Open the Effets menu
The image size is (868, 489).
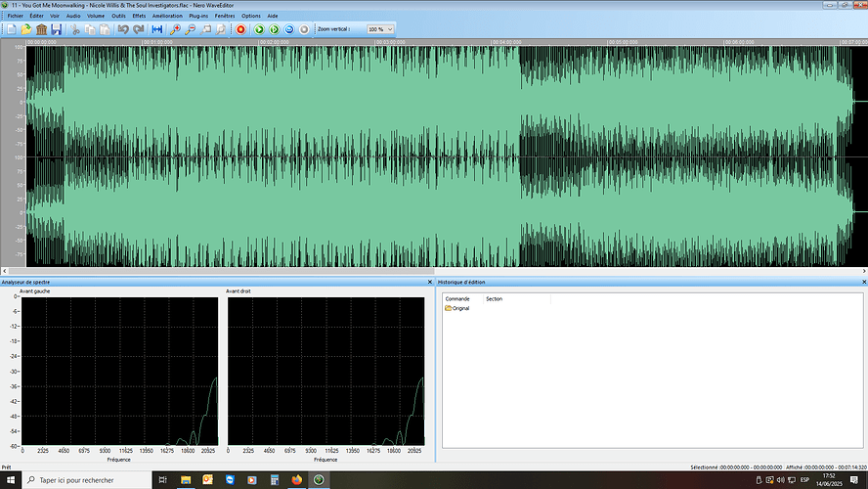pyautogui.click(x=140, y=16)
